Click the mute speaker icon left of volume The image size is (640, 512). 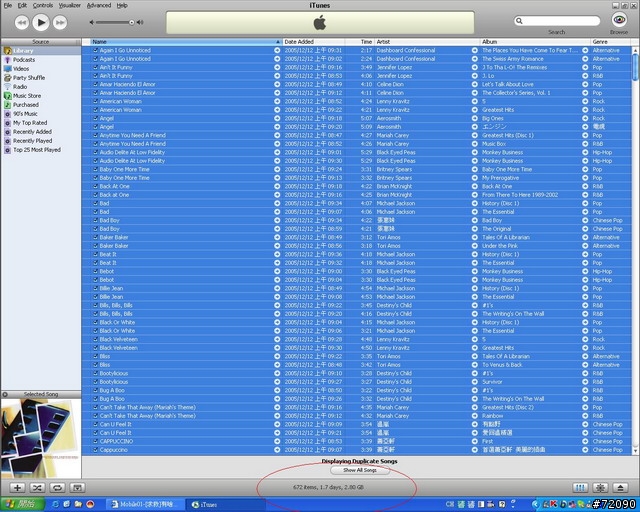92,22
